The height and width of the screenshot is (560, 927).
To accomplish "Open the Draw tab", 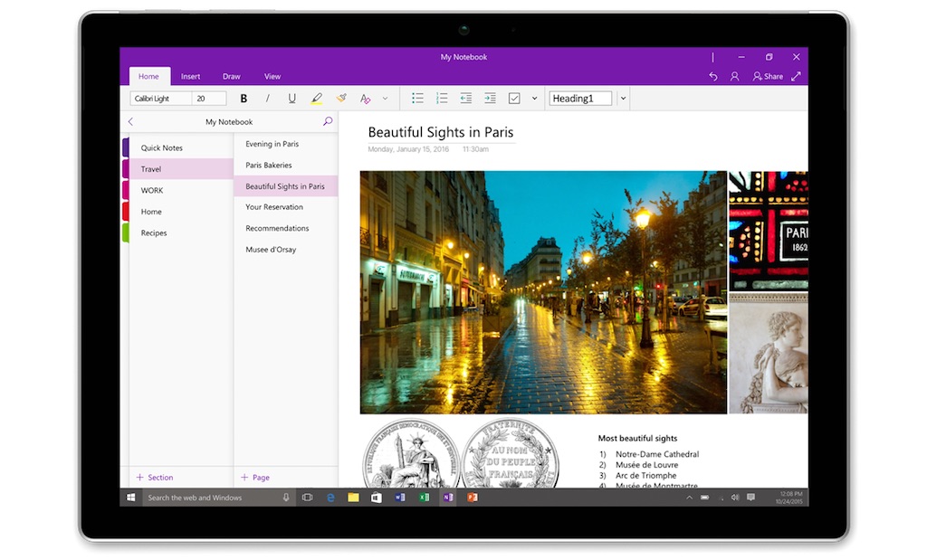I will pyautogui.click(x=231, y=76).
